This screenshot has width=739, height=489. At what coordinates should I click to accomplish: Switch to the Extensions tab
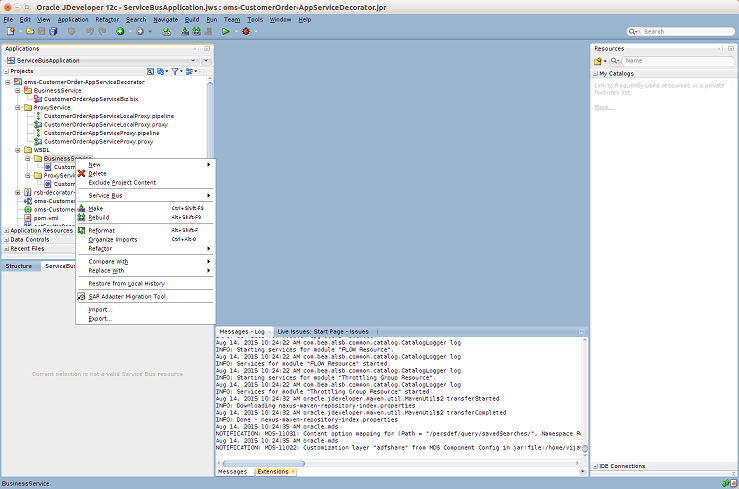tap(272, 471)
